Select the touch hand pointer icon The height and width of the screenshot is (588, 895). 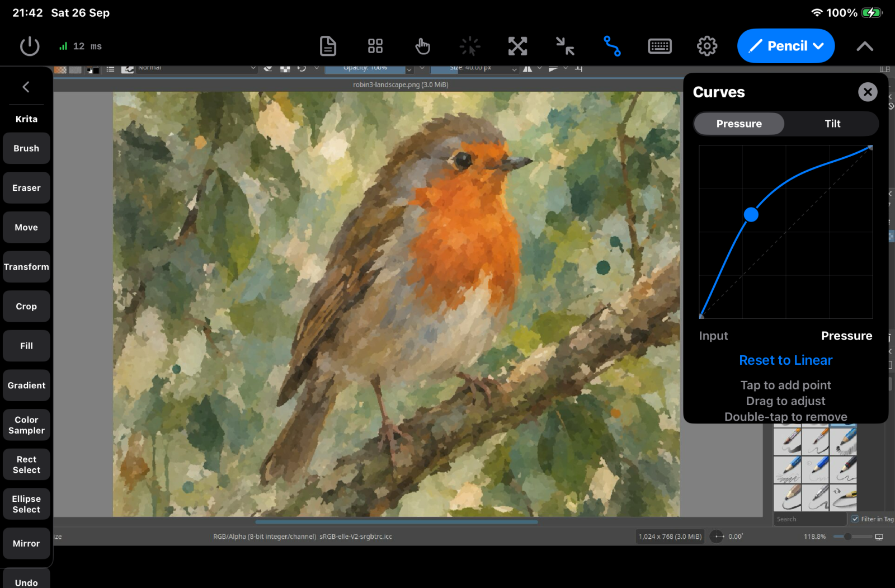point(423,46)
